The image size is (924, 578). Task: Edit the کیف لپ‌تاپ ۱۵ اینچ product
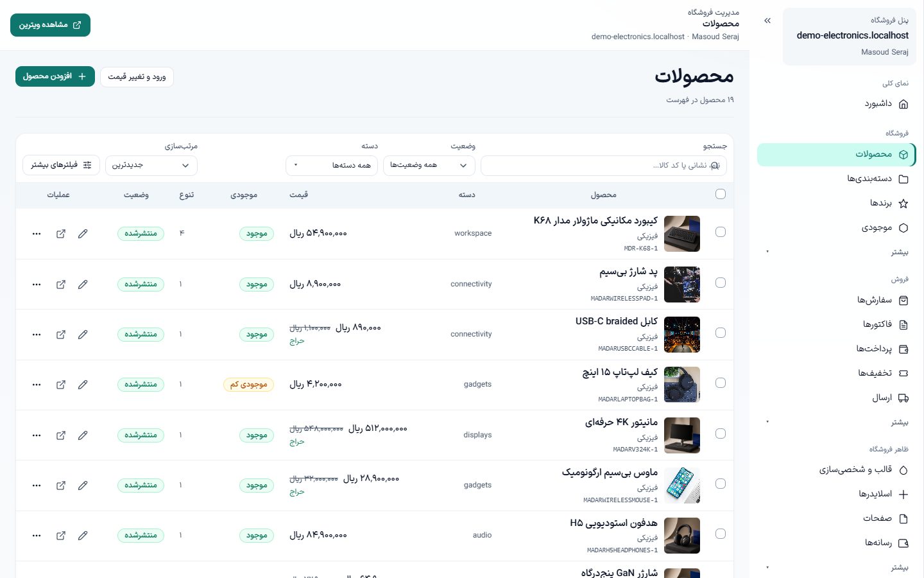[x=83, y=385]
